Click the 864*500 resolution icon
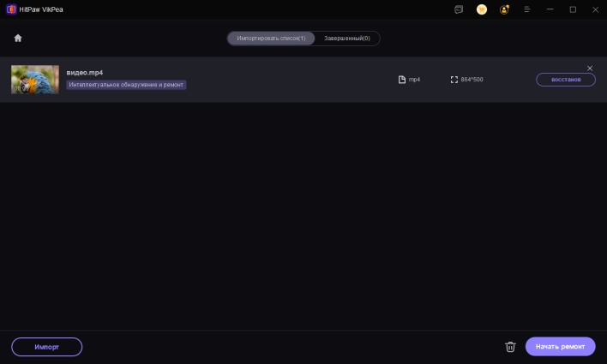607x364 pixels. tap(454, 80)
